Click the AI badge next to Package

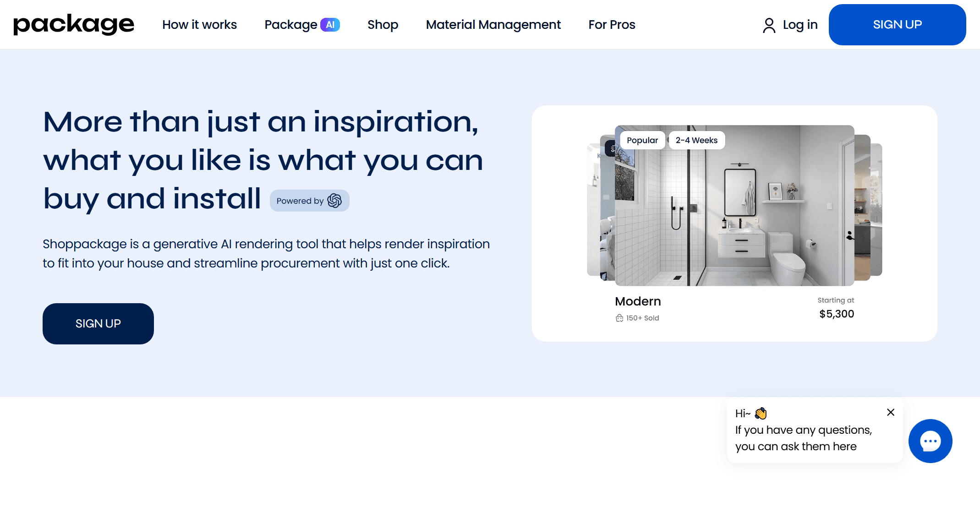[x=330, y=25]
